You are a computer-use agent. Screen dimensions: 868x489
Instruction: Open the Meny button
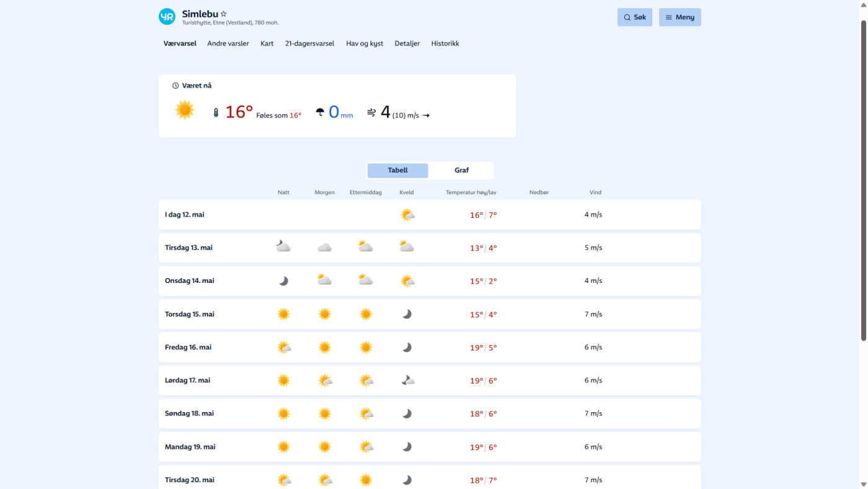coord(680,17)
